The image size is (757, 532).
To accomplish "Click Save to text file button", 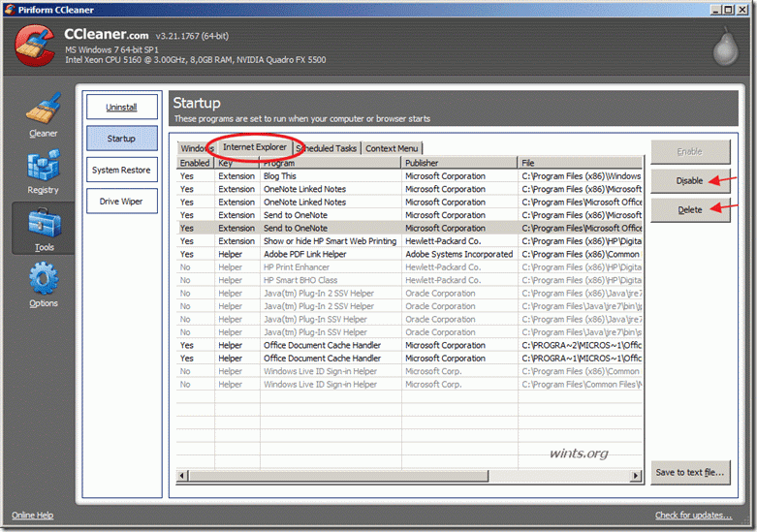I will 690,472.
